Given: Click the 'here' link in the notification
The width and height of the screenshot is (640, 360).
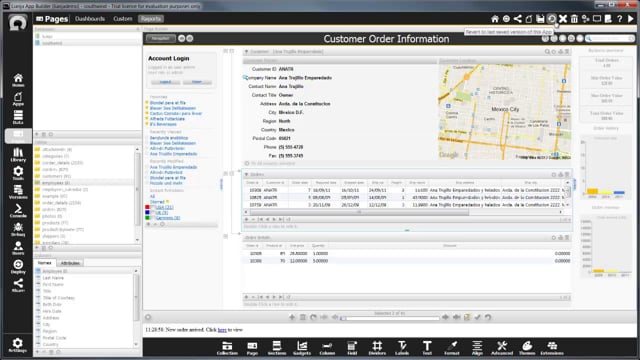Looking at the screenshot, I should click(x=222, y=330).
